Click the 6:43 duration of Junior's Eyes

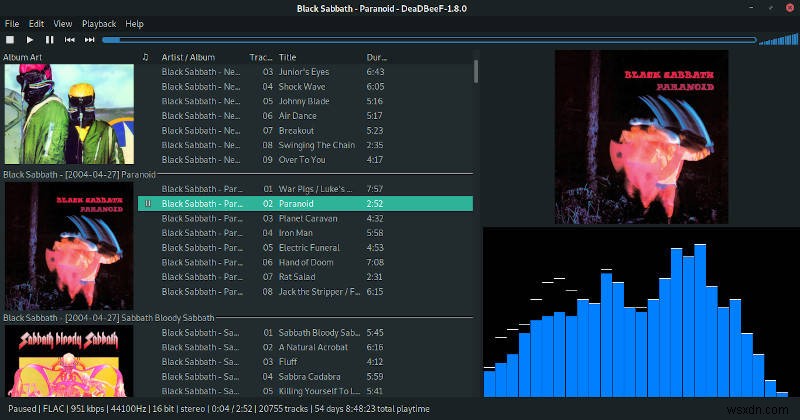coord(375,72)
